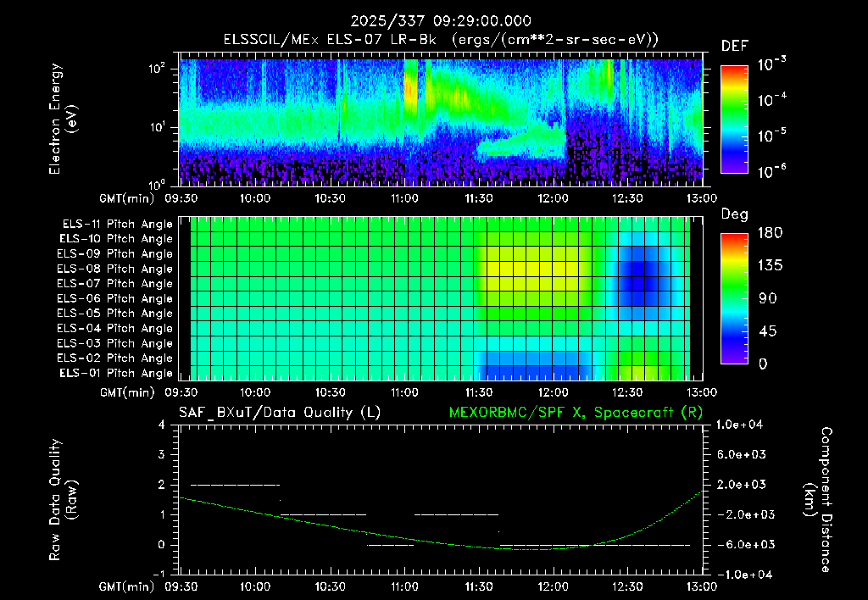Click the 45 label on the Deg scale
868x600 pixels.
(766, 331)
